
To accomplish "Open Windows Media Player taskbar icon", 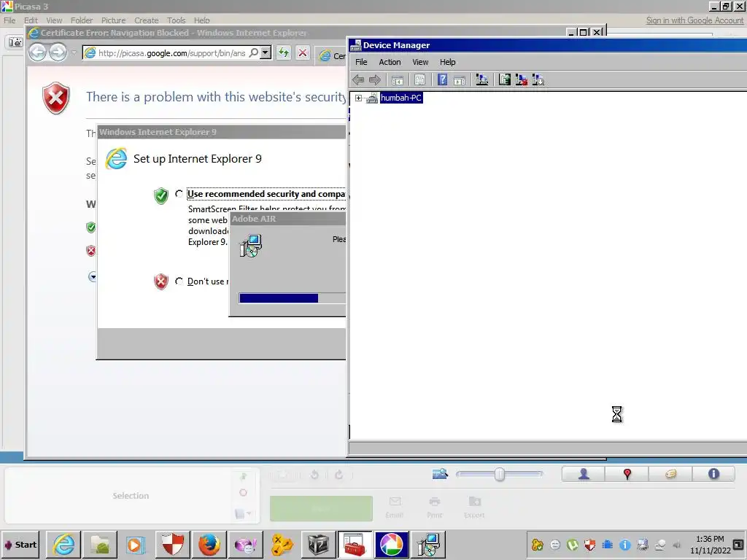I will point(135,545).
